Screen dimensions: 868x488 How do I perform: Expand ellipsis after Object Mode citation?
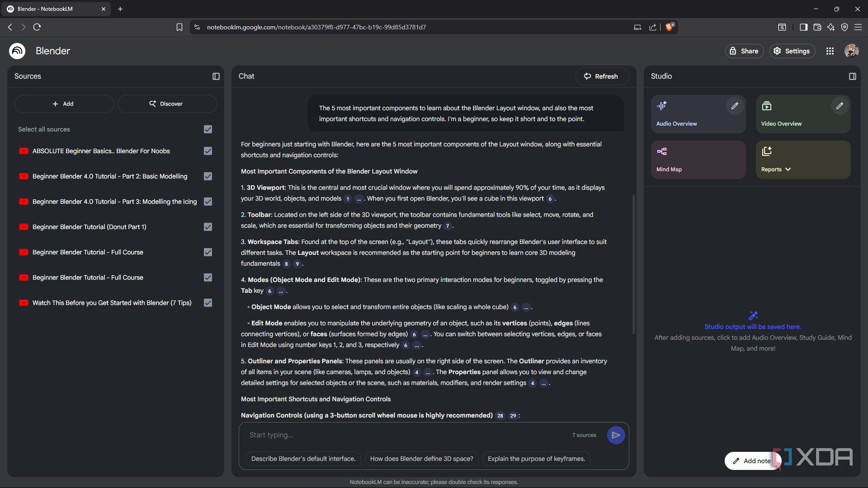[x=526, y=307]
